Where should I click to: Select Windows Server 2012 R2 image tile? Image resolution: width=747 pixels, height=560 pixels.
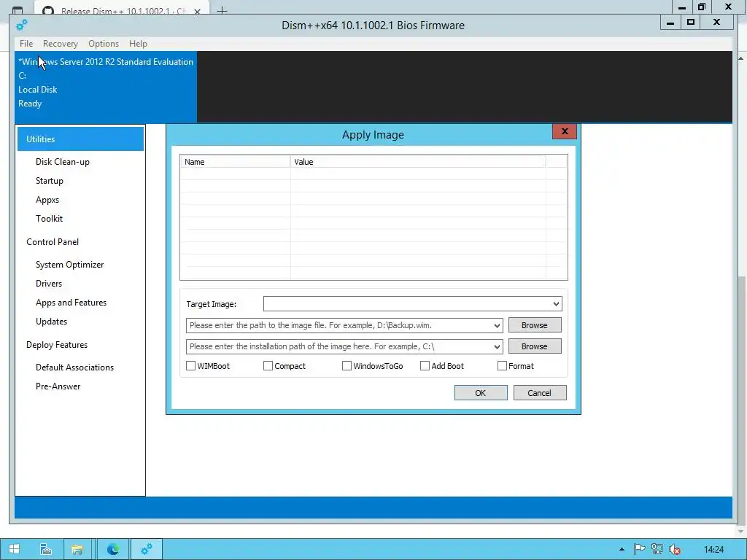point(106,87)
